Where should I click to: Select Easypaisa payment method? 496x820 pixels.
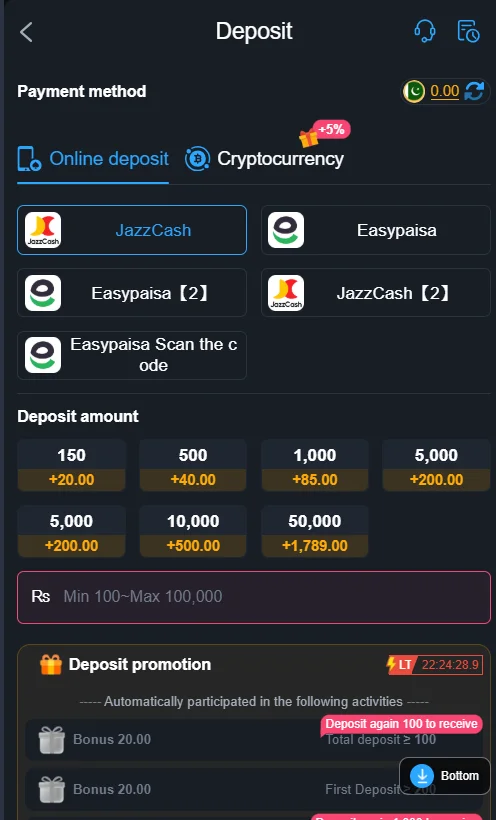(x=376, y=230)
